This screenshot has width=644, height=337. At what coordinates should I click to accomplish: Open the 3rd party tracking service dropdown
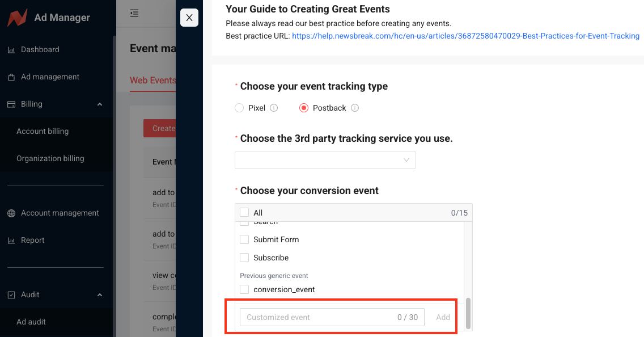click(x=325, y=160)
